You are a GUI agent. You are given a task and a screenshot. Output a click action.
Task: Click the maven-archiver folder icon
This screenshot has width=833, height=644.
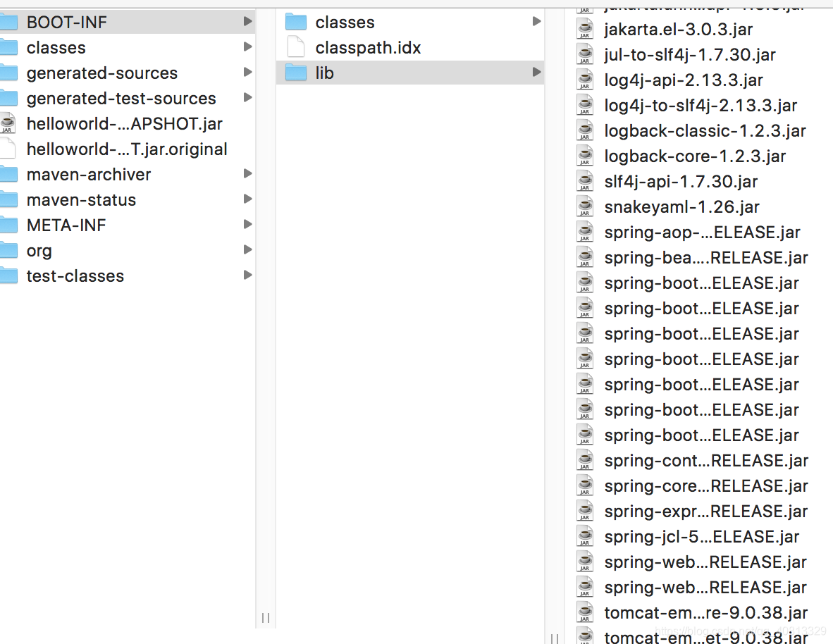(8, 174)
